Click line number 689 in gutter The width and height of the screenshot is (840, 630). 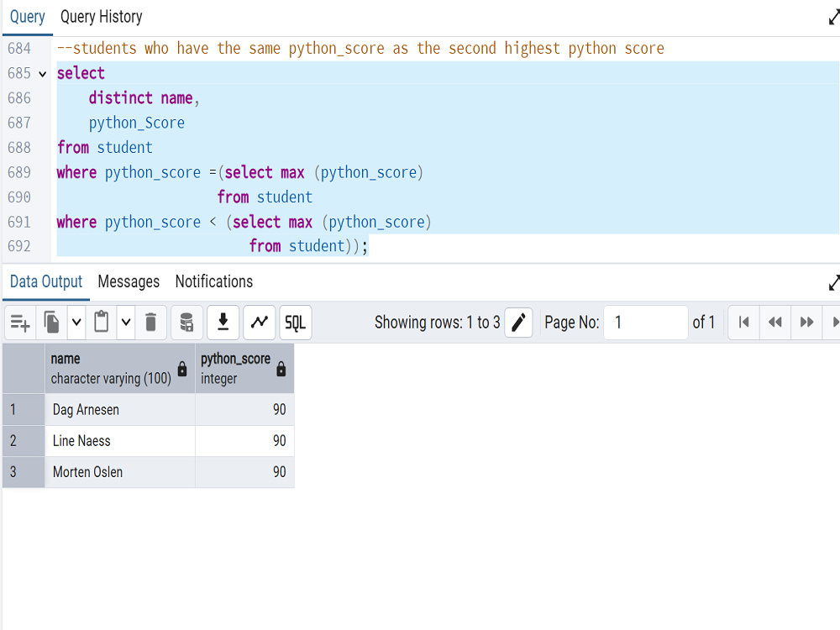pos(19,172)
